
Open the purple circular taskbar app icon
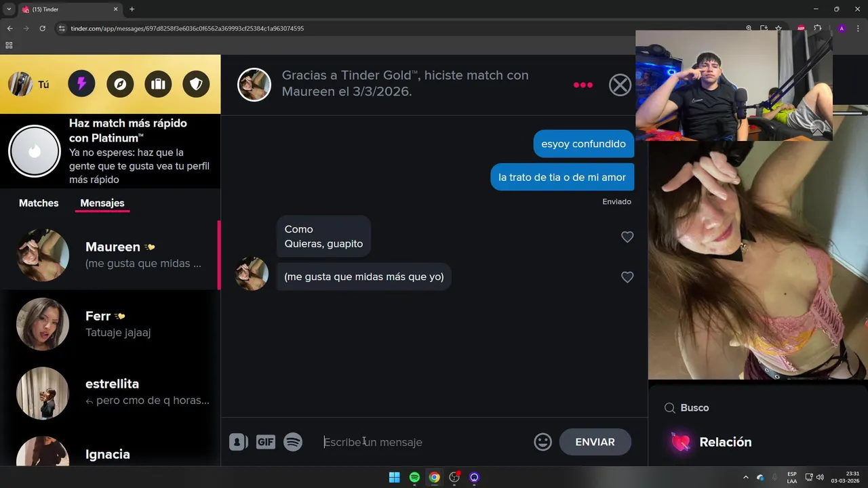tap(474, 477)
